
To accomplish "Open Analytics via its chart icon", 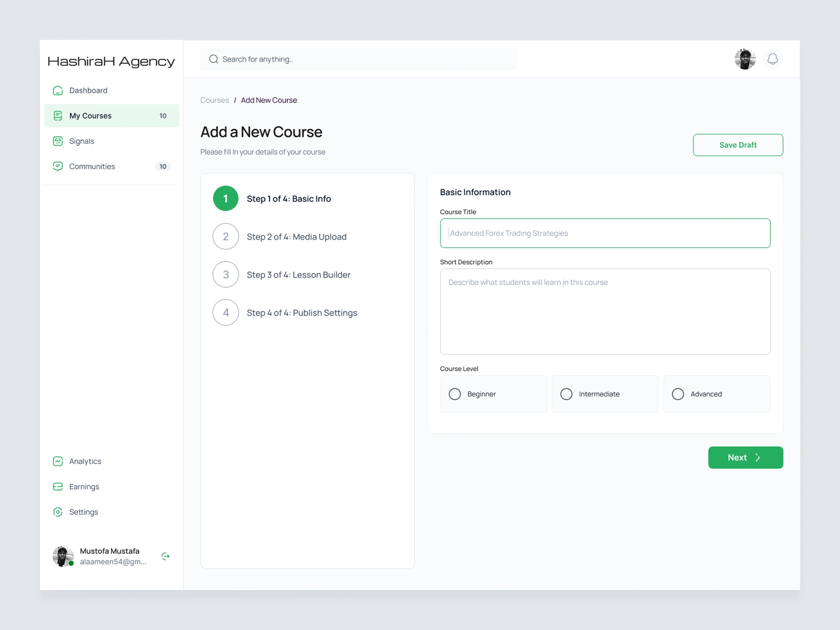I will [x=58, y=461].
